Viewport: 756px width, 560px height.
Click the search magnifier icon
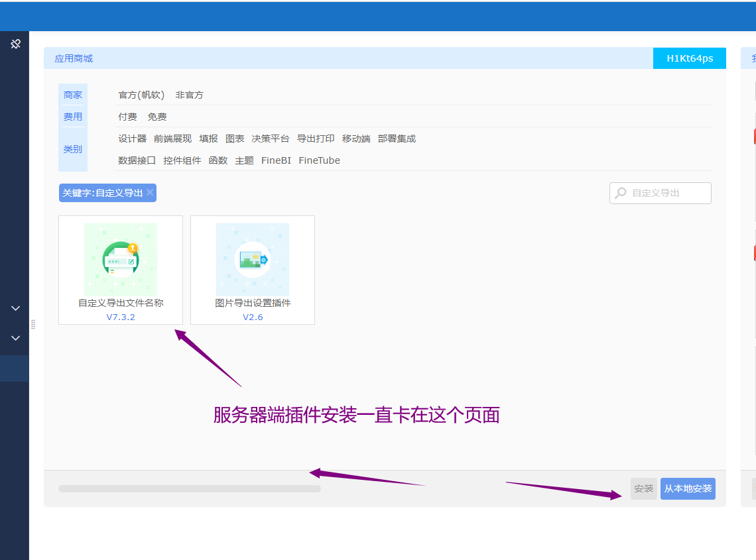pyautogui.click(x=621, y=194)
